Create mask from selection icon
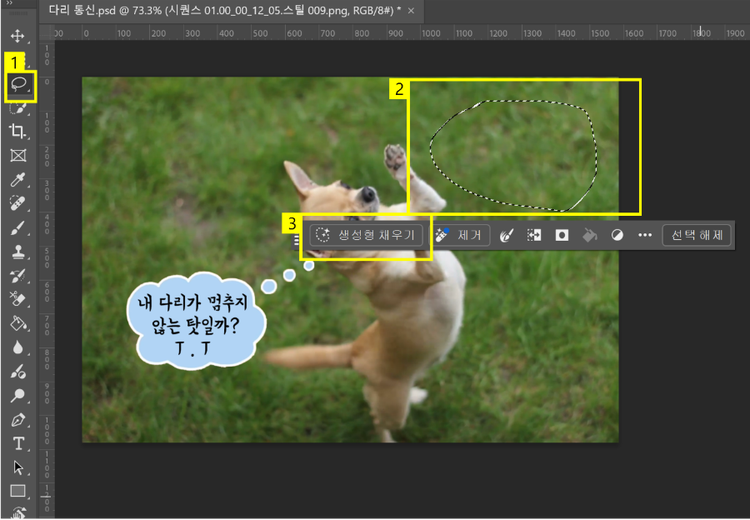 click(x=562, y=236)
